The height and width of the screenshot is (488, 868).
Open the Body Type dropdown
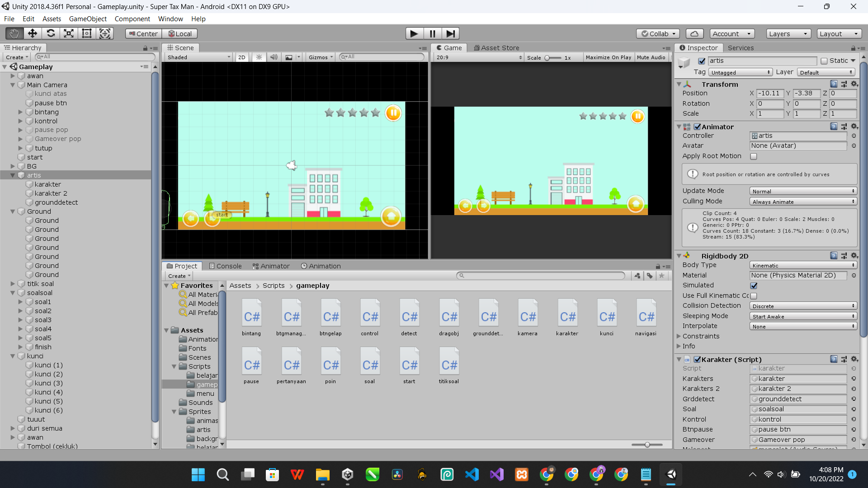(x=803, y=266)
